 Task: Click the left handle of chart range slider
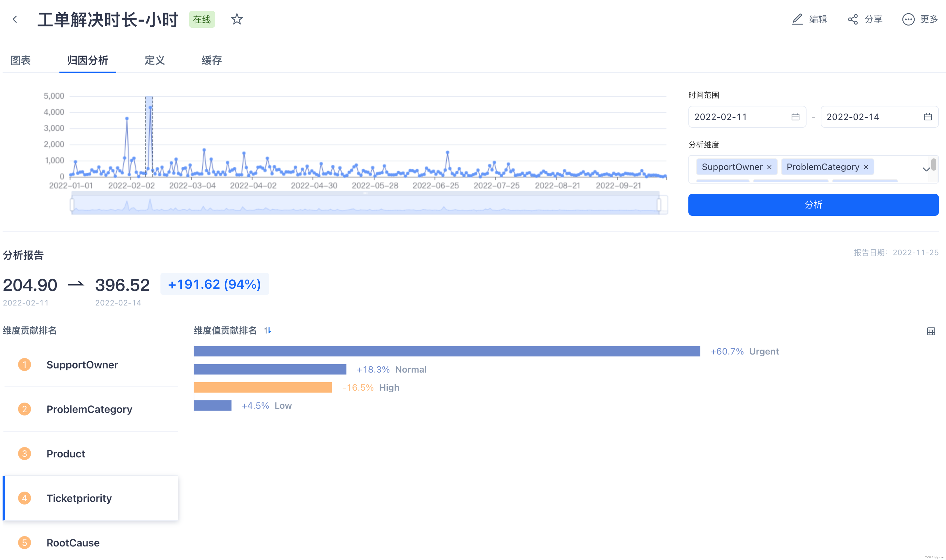72,205
